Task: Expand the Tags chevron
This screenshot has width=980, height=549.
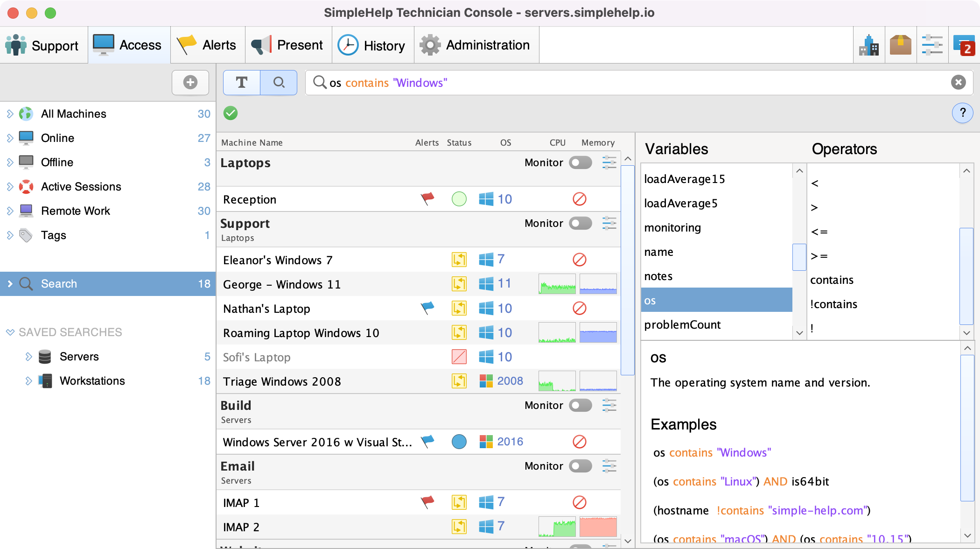Action: pyautogui.click(x=10, y=235)
